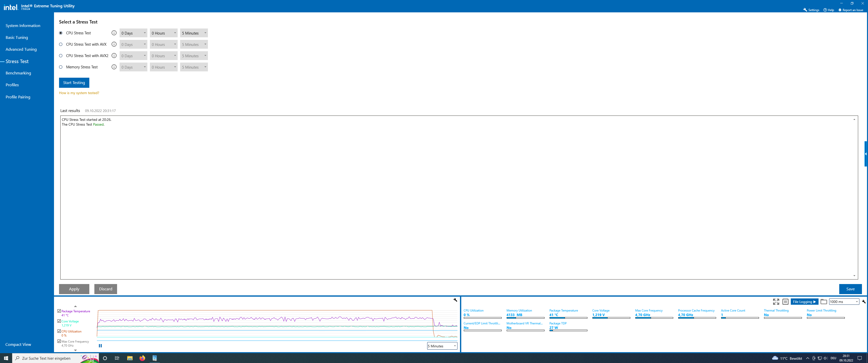Uncheck CPU Utilization graph checkbox
This screenshot has width=868, height=363.
[x=59, y=331]
